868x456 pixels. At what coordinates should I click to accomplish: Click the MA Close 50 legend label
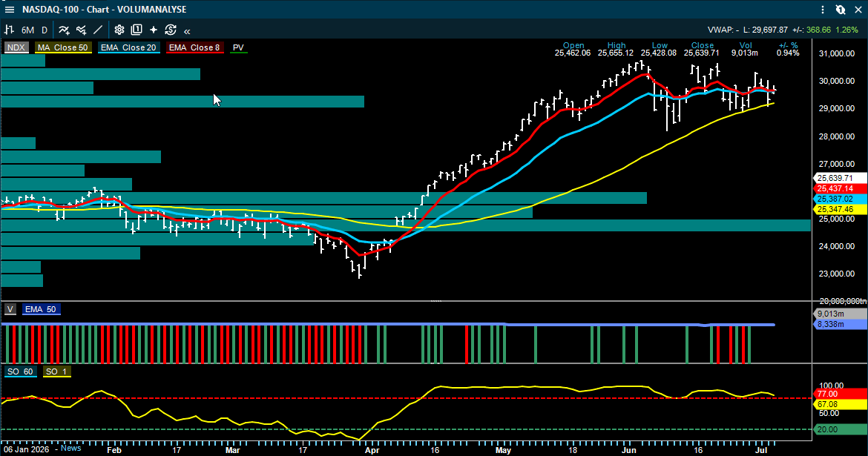[62, 47]
